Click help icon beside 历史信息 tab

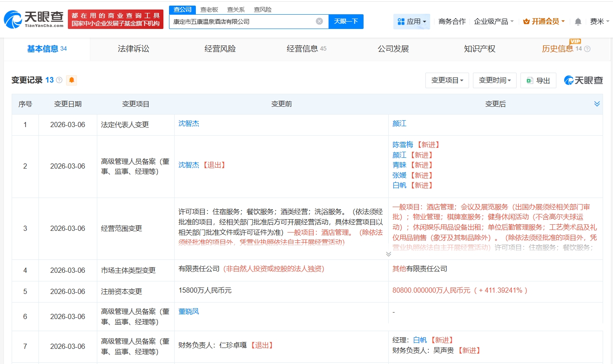pos(587,49)
